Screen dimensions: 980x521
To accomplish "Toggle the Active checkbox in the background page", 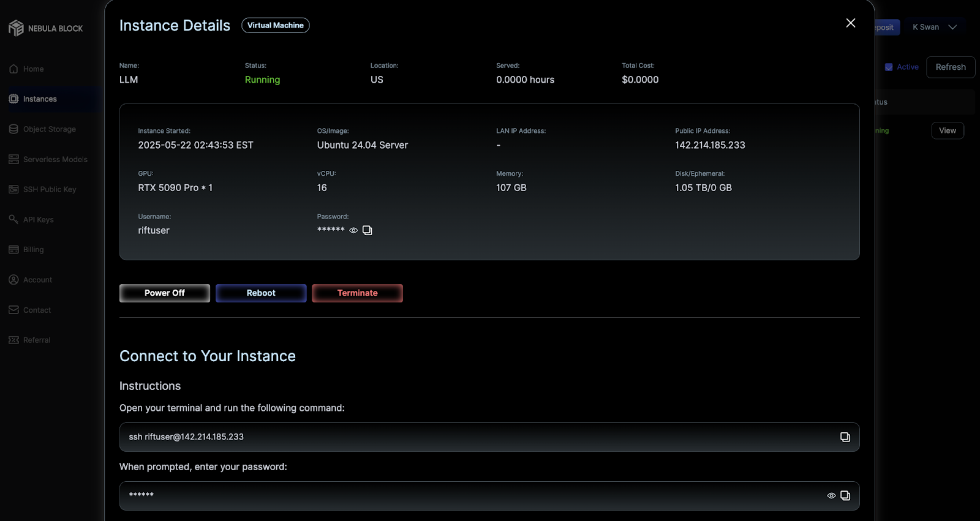I will (x=889, y=67).
